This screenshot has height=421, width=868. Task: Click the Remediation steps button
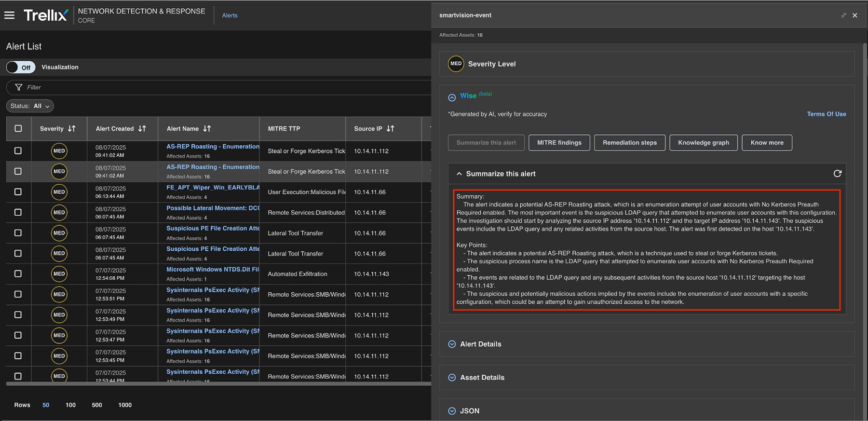[629, 143]
